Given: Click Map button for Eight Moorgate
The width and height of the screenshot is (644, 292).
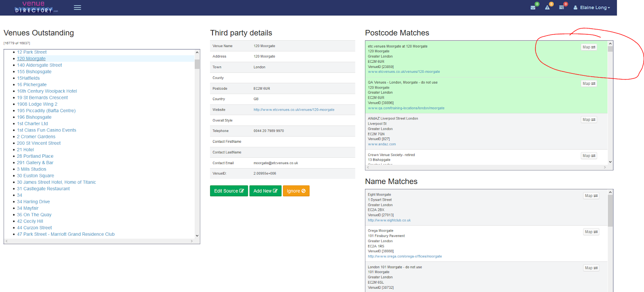Looking at the screenshot, I should coord(591,196).
